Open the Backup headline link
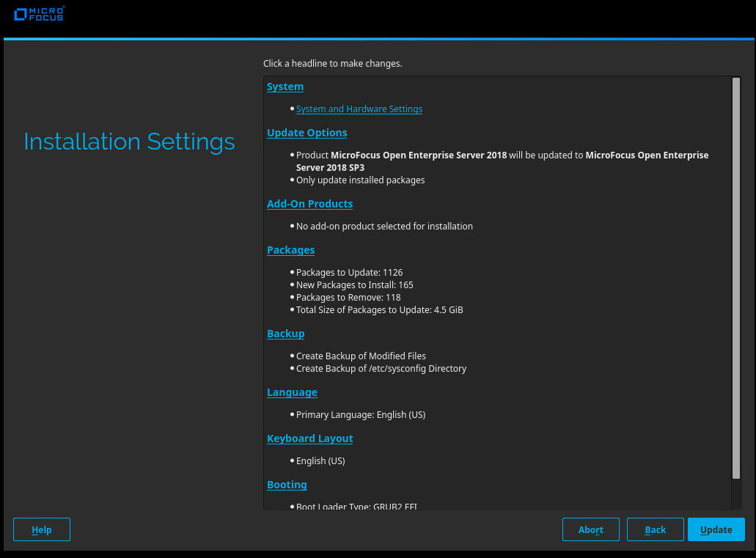The image size is (756, 558). (x=285, y=334)
